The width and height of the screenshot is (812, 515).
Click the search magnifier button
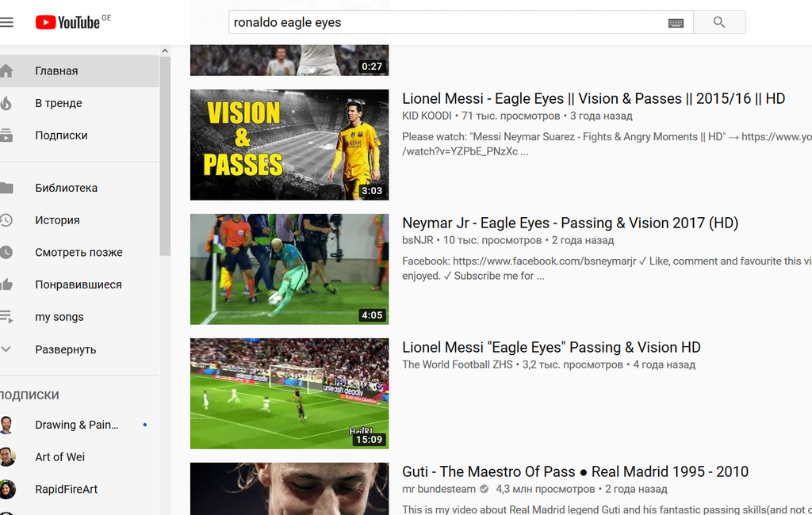click(x=719, y=22)
